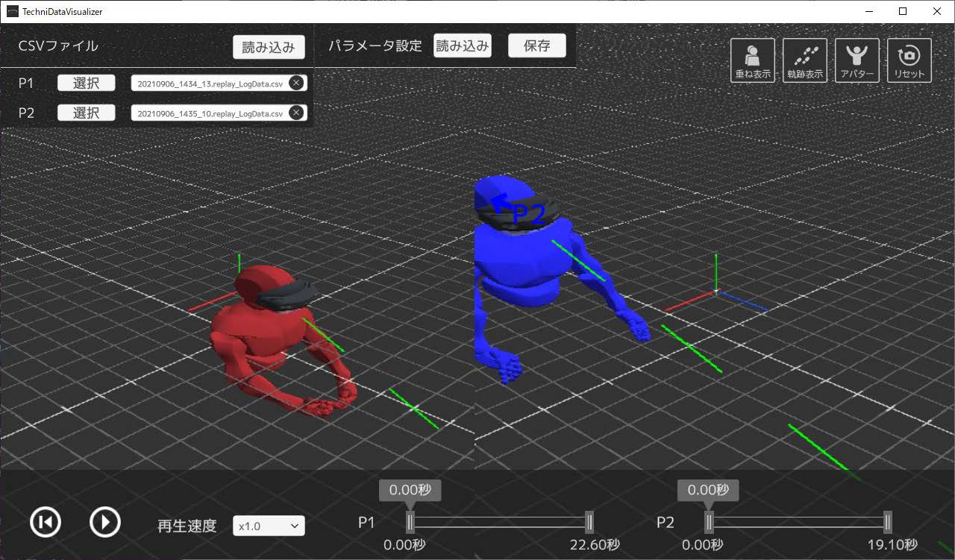Click the camera reset (リセット) icon
Screen dimensions: 955x560
909,60
